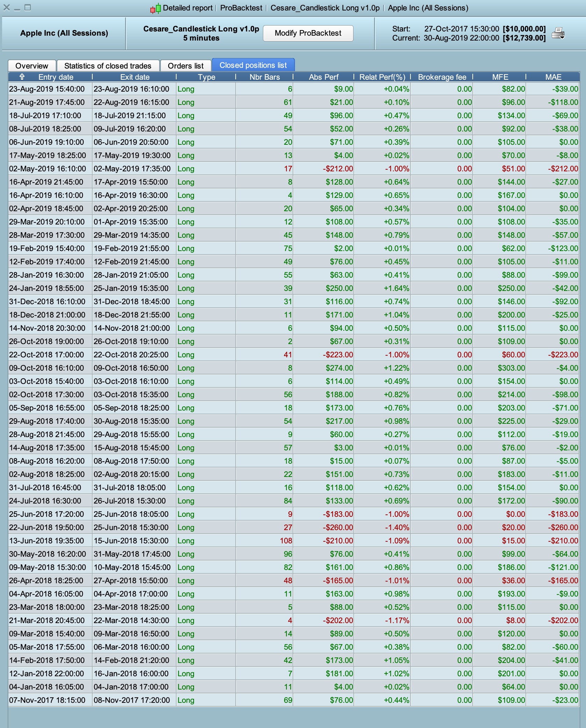Screen dimensions: 586x728
Task: Select entry date 14-Nov-2018 20:30:00
Action: tap(47, 328)
